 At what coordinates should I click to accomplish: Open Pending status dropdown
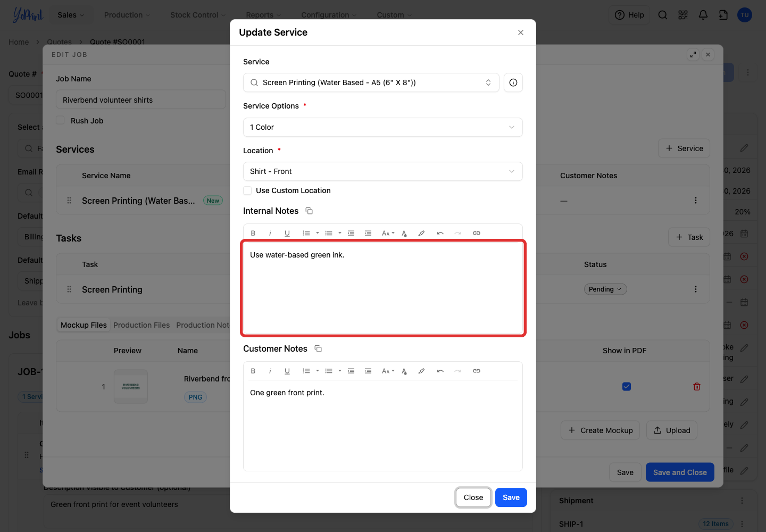click(605, 289)
